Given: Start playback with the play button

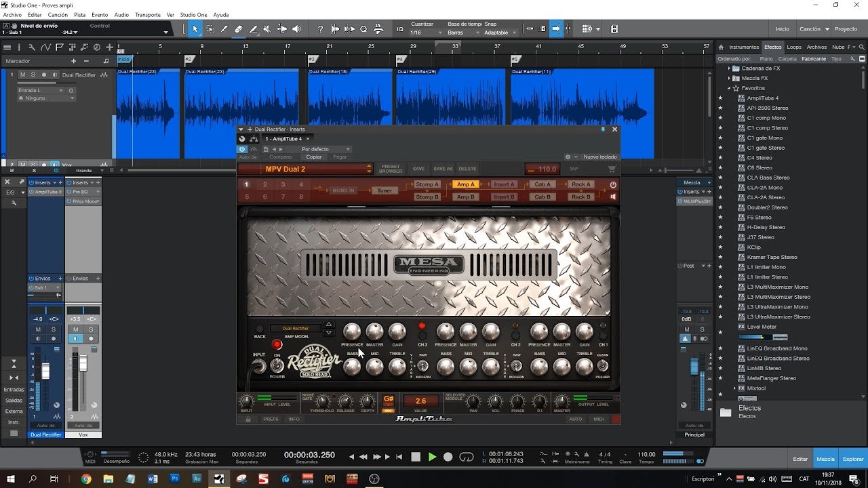Looking at the screenshot, I should coord(432,457).
